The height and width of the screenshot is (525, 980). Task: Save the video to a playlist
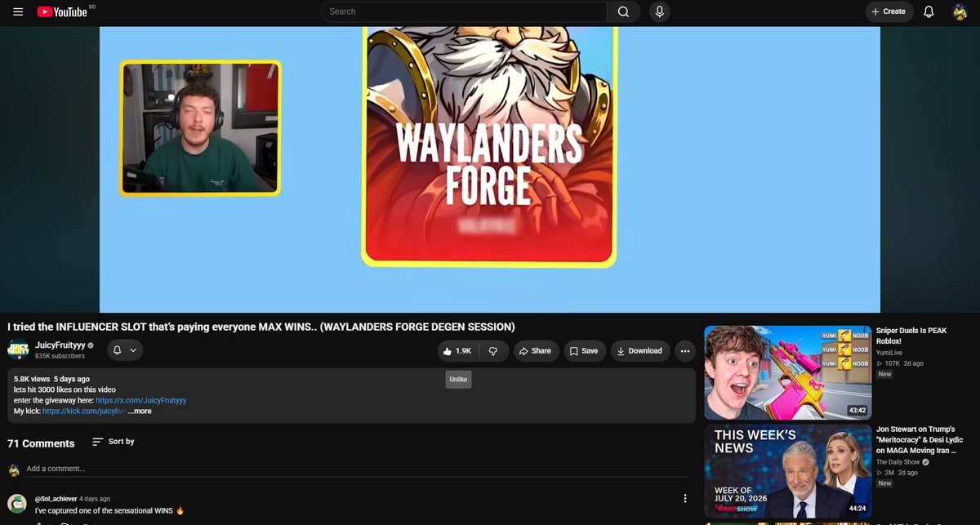584,350
